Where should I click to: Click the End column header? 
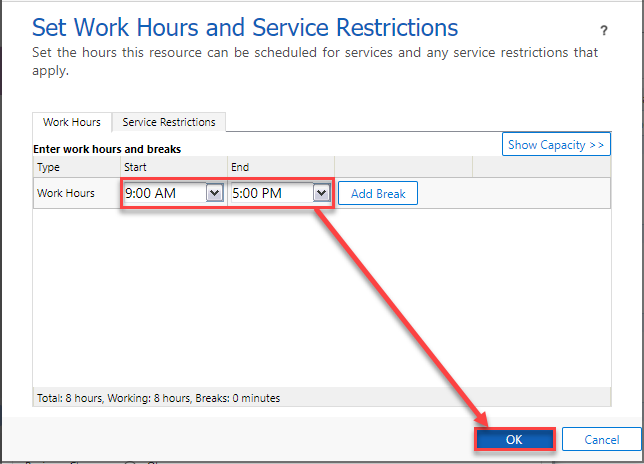click(240, 167)
